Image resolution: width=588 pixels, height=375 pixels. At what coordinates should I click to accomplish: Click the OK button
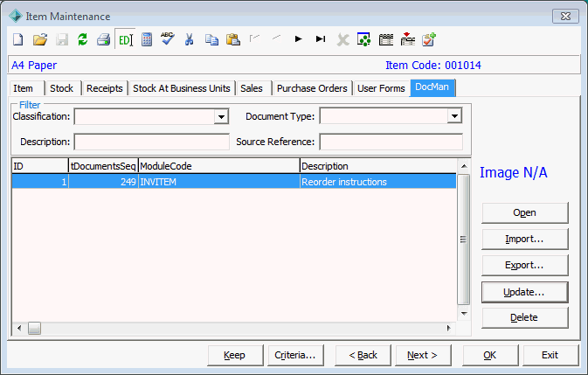(490, 355)
